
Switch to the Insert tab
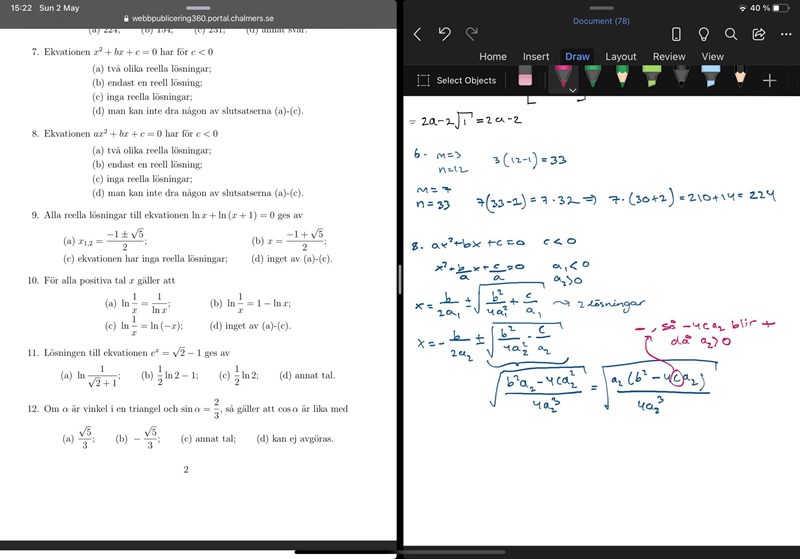click(536, 57)
